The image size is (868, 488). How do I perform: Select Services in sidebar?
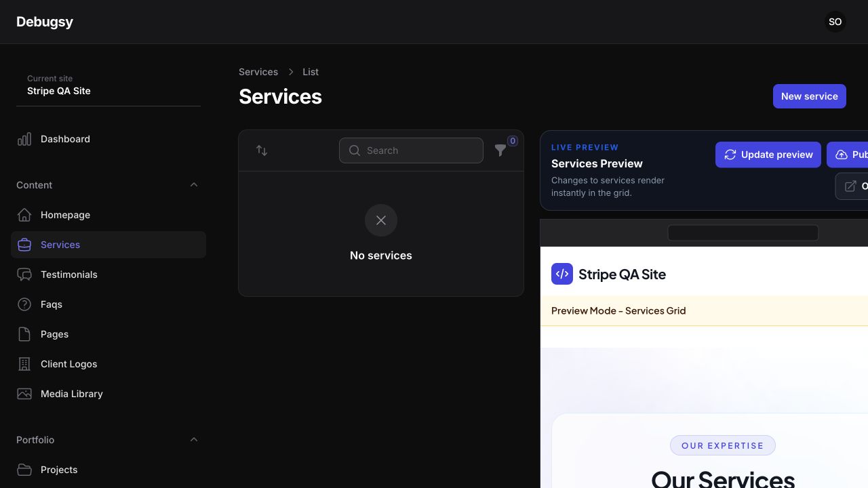[x=108, y=245]
